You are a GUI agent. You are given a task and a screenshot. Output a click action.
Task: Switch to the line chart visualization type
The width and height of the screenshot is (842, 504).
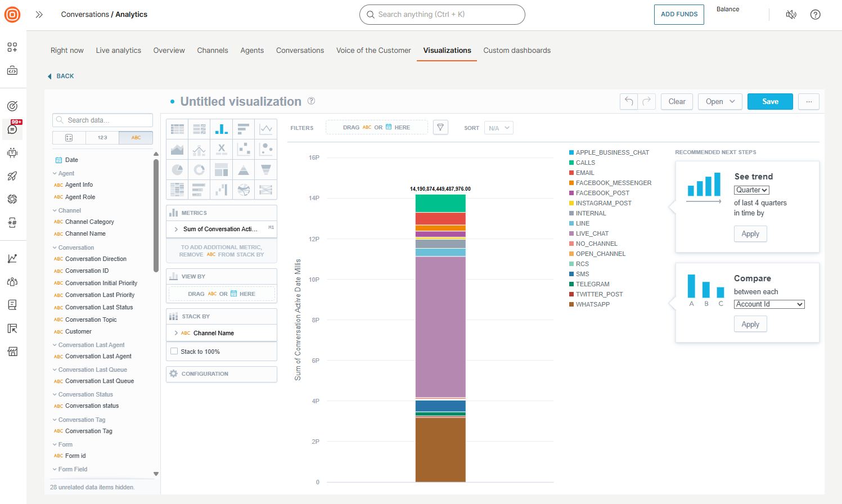pos(266,129)
